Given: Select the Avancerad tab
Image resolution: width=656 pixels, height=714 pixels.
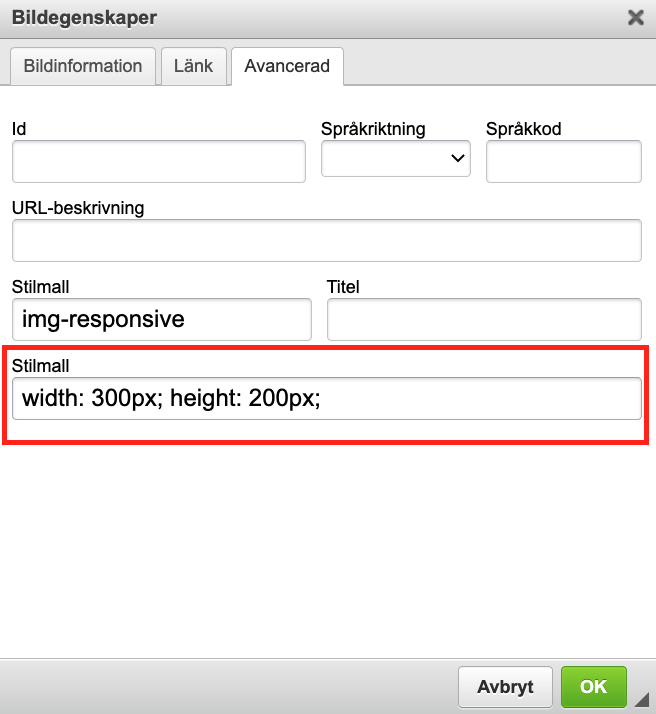Looking at the screenshot, I should click(x=287, y=66).
